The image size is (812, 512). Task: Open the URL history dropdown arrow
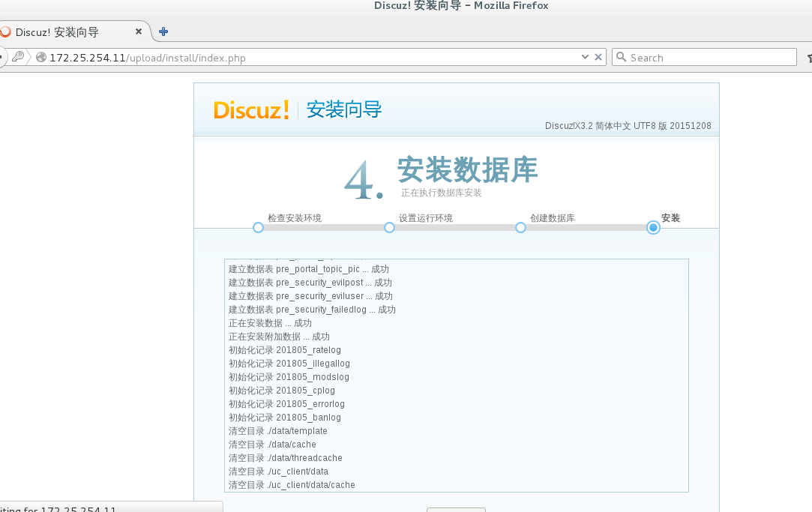pos(585,57)
